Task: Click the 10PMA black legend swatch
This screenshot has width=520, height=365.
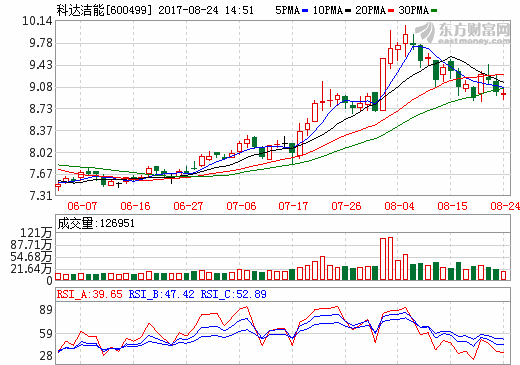Action: tap(348, 11)
